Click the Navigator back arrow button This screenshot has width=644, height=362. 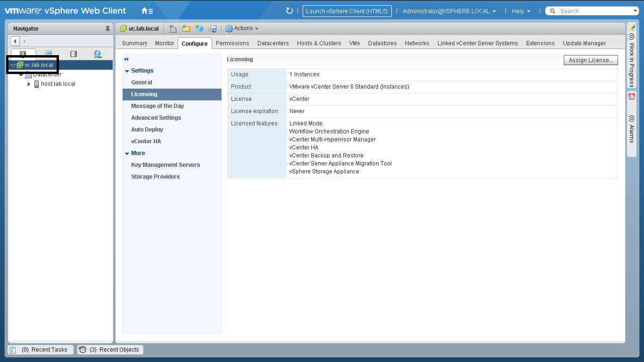[15, 41]
